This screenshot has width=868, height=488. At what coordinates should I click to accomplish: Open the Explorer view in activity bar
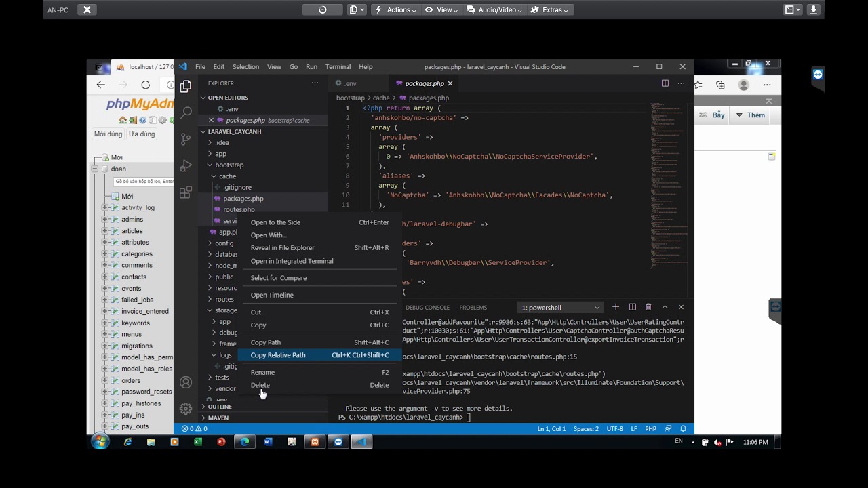click(x=186, y=86)
